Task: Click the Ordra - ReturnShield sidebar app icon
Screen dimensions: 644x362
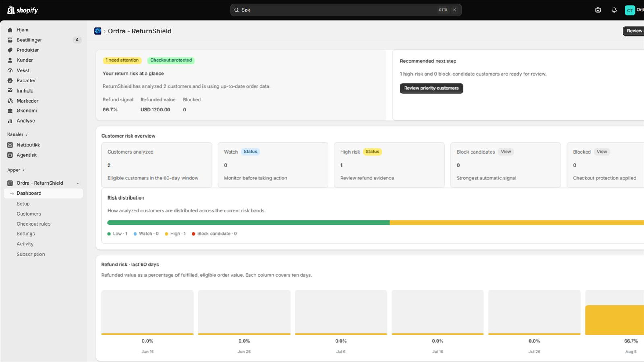Action: tap(10, 183)
